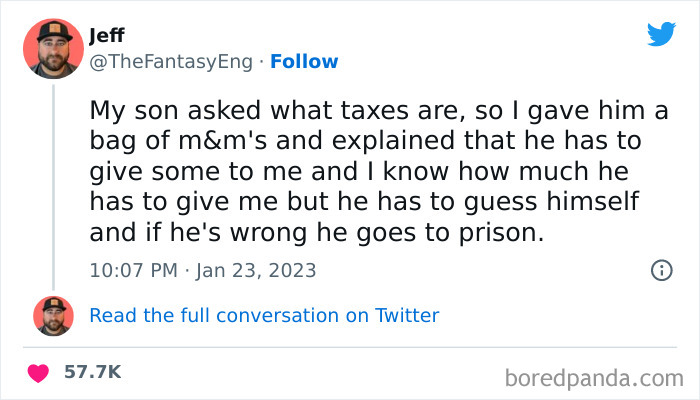Click the display name Jeff
Viewport: 700px width, 400px height.
coord(107,36)
